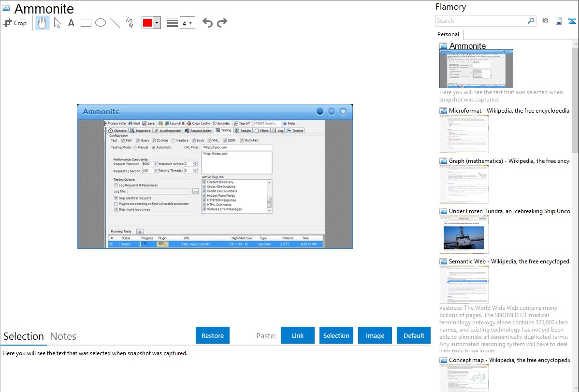Redo the last annotation

tap(222, 23)
